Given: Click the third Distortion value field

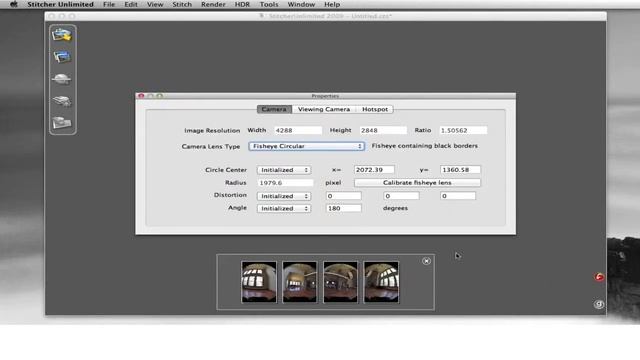Looking at the screenshot, I should click(x=458, y=196).
